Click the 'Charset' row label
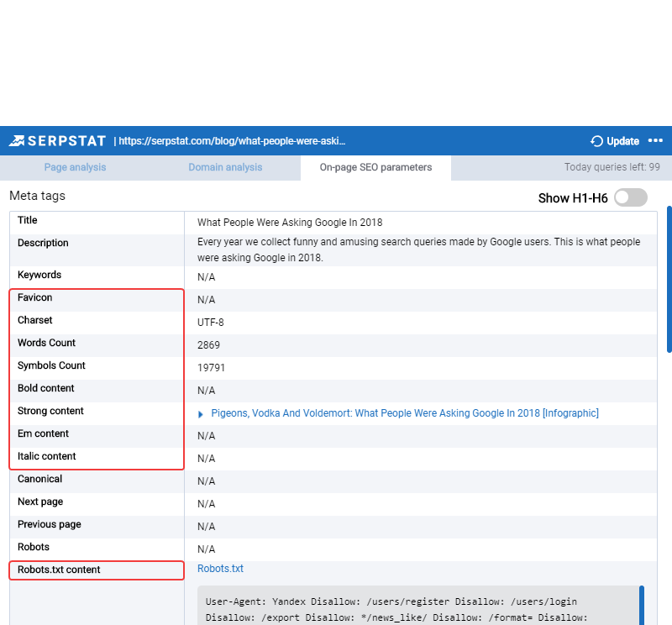 pos(34,320)
